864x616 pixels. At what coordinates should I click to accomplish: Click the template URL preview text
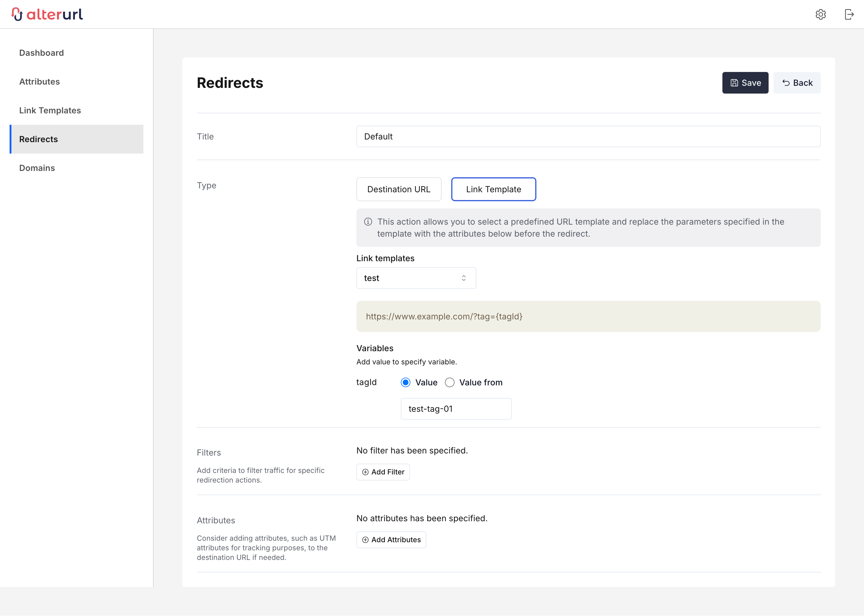(444, 317)
